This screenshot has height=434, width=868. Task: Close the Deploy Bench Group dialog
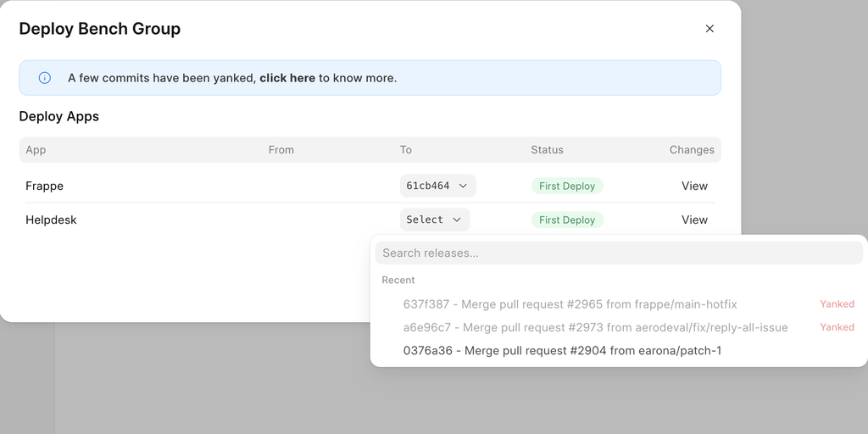coord(709,29)
